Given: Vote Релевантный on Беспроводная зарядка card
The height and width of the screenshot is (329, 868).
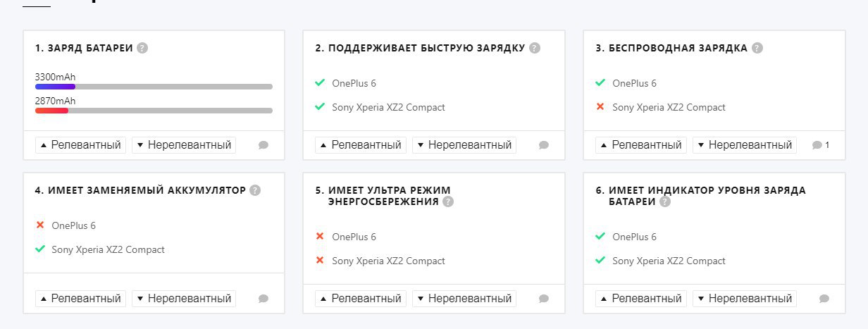Looking at the screenshot, I should point(641,145).
